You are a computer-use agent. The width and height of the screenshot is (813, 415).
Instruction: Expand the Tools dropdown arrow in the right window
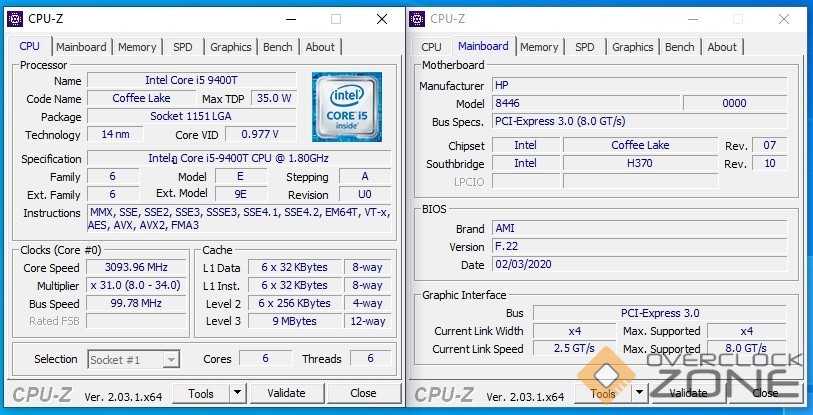(640, 393)
